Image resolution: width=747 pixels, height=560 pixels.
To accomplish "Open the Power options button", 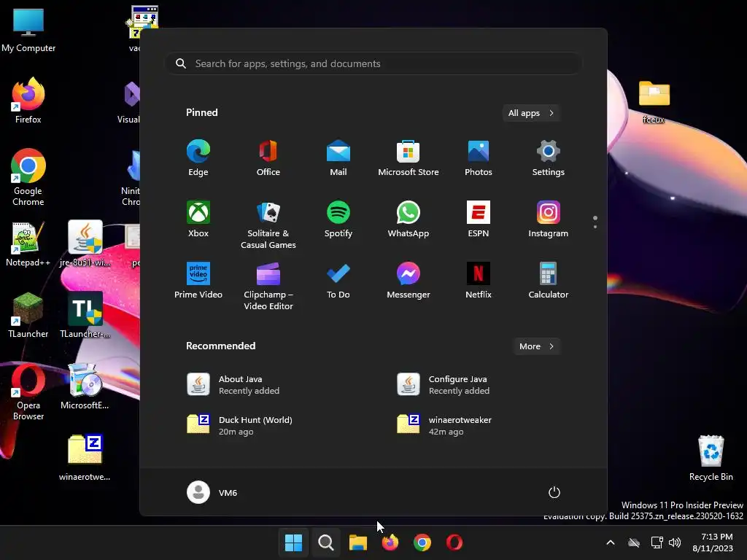I will pos(554,492).
